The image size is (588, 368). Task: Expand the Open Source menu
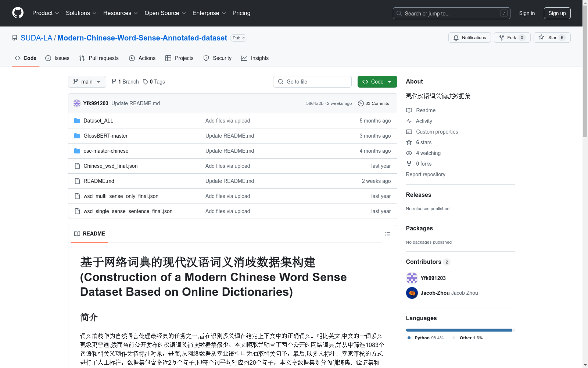(165, 13)
